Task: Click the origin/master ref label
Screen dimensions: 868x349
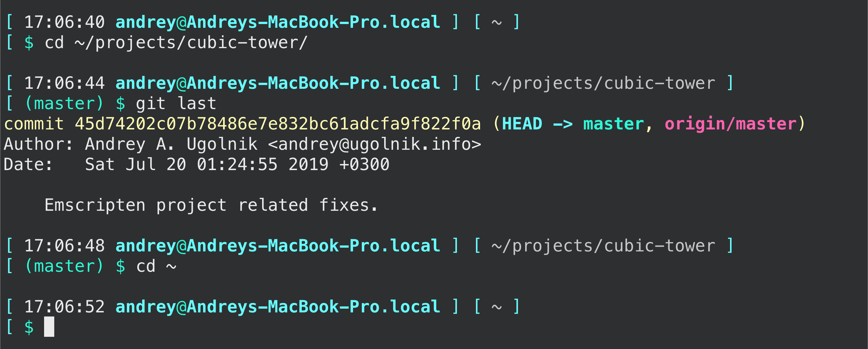Action: tap(730, 124)
